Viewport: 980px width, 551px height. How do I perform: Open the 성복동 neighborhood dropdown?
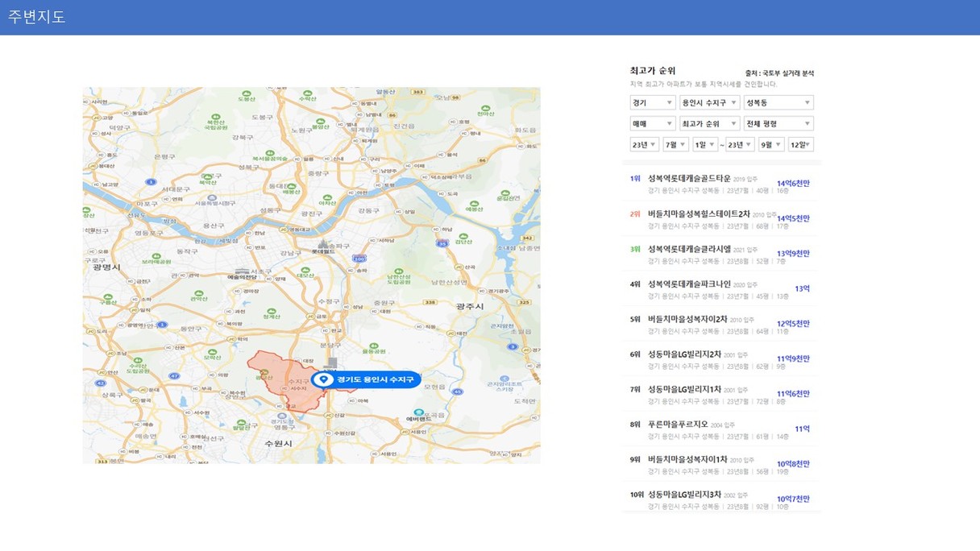(779, 103)
